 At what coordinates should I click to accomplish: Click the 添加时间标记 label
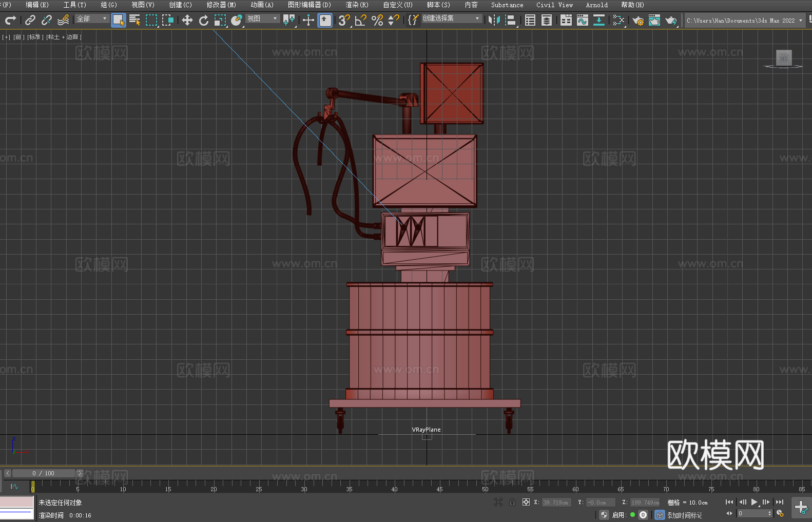pos(684,515)
